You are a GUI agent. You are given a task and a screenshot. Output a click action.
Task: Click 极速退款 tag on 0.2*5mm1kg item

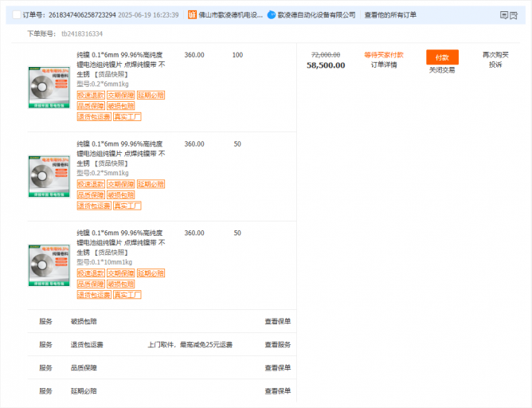point(91,184)
